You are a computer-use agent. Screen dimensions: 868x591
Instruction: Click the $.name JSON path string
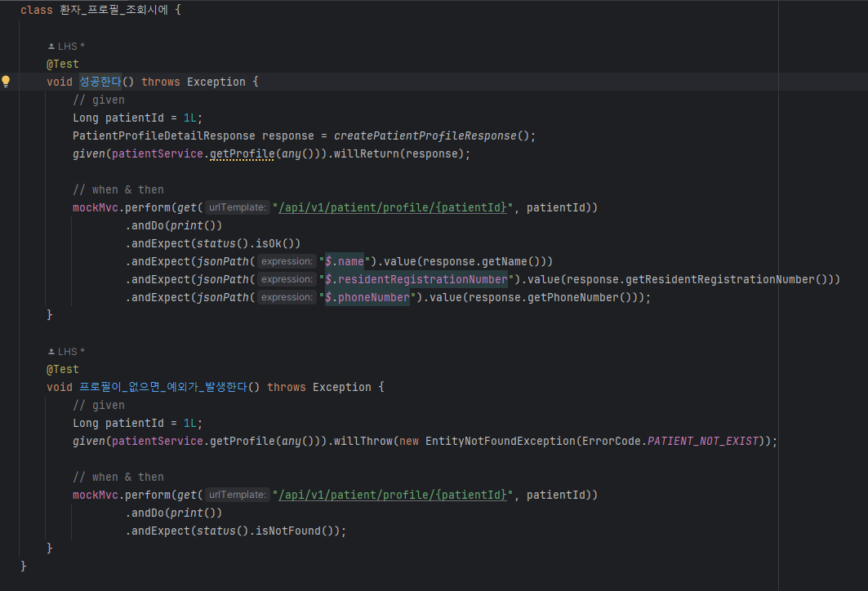pos(345,262)
